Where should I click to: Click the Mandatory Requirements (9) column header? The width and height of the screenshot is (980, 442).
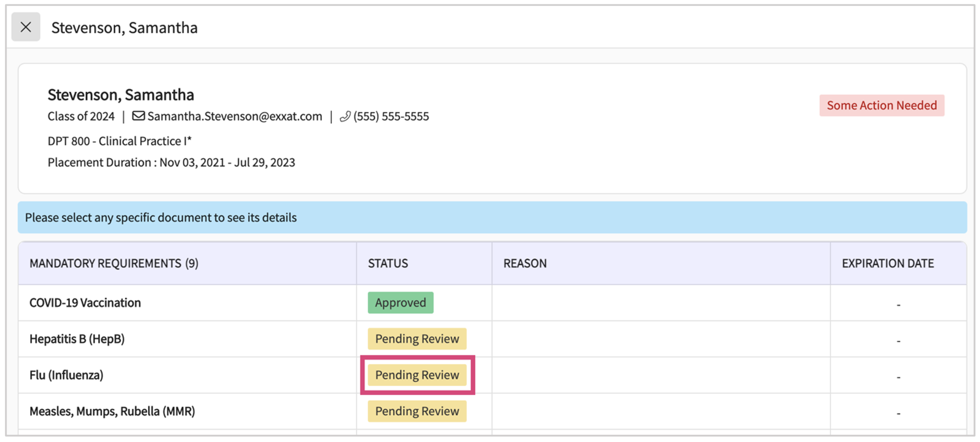[114, 264]
